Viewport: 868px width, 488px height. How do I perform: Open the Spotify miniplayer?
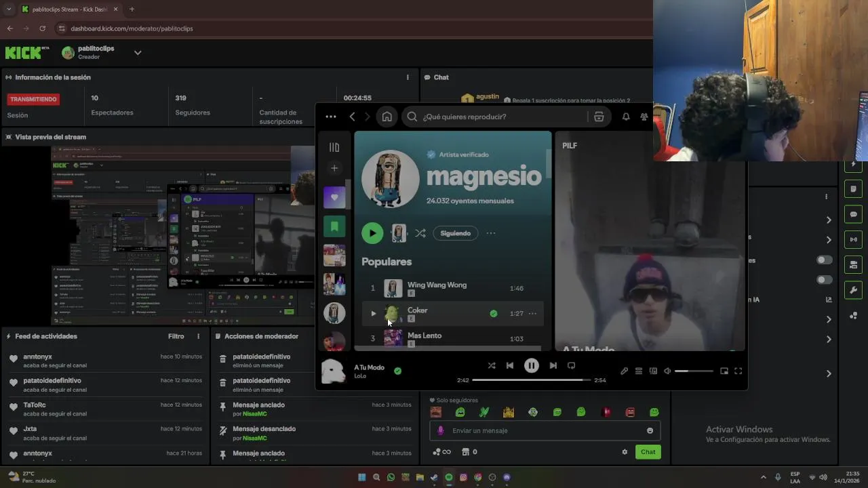coord(724,371)
